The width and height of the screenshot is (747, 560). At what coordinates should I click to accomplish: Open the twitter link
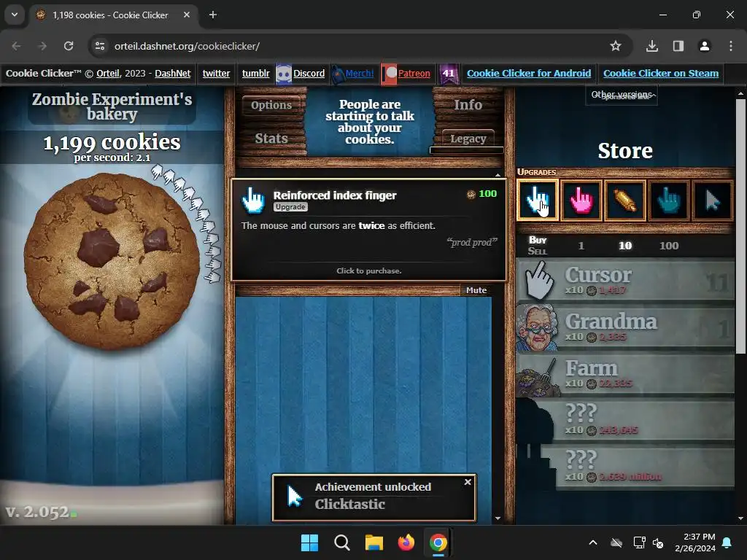[216, 74]
